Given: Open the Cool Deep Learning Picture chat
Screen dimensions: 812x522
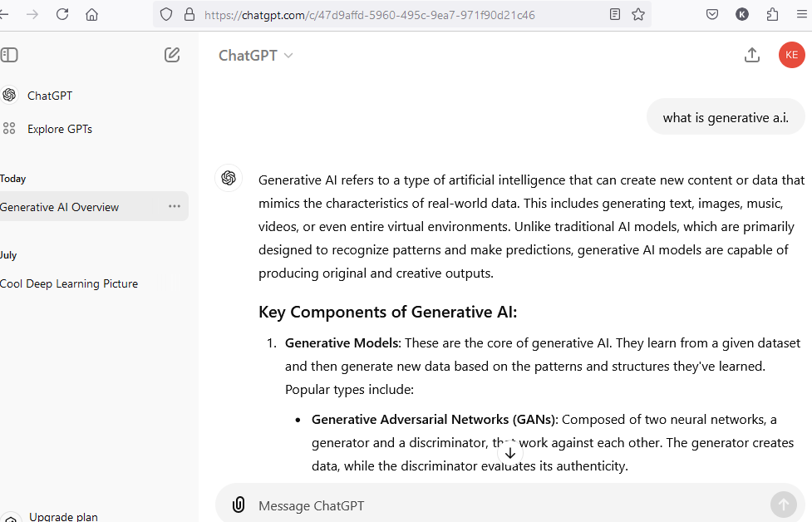Looking at the screenshot, I should [69, 283].
